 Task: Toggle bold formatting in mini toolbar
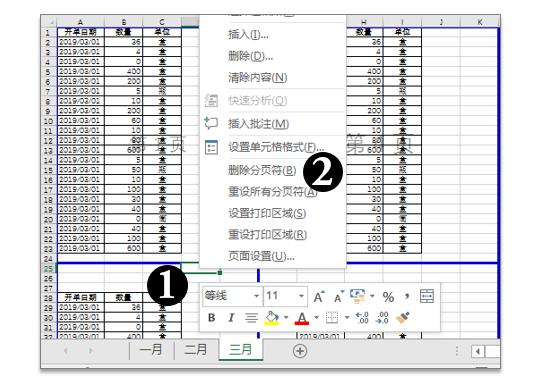212,318
